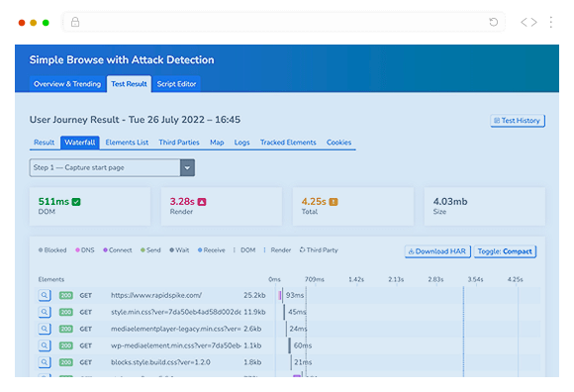Viewport: 574px width, 392px height.
Task: Inspect the style.min.css request via magnifier
Action: pos(45,312)
